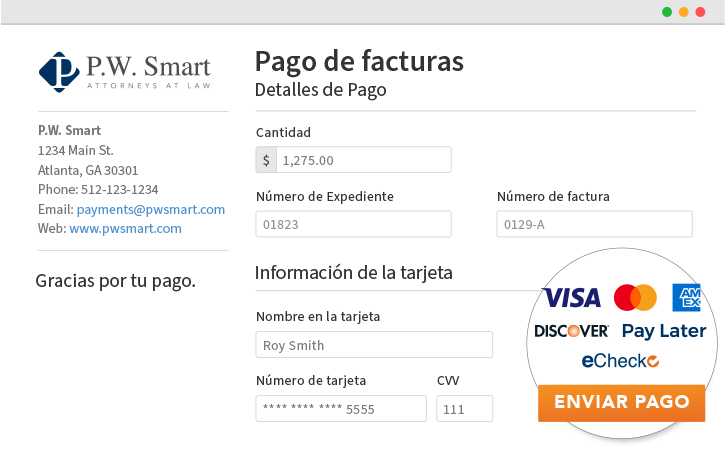Choose the Discover card logo
726x452 pixels.
571,331
